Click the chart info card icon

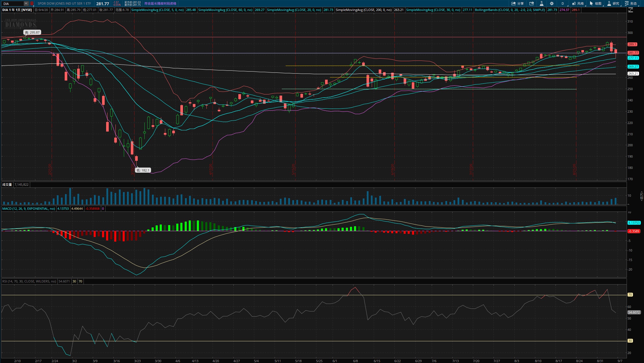(x=531, y=3)
